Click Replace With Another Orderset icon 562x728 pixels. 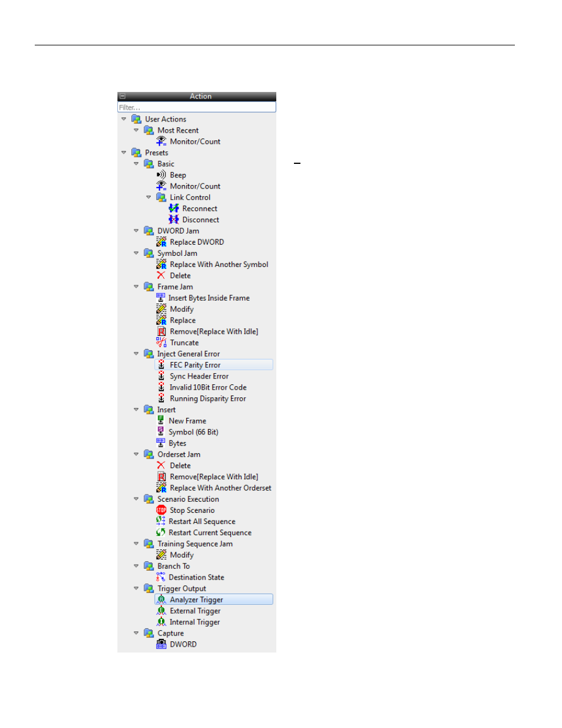tap(161, 488)
